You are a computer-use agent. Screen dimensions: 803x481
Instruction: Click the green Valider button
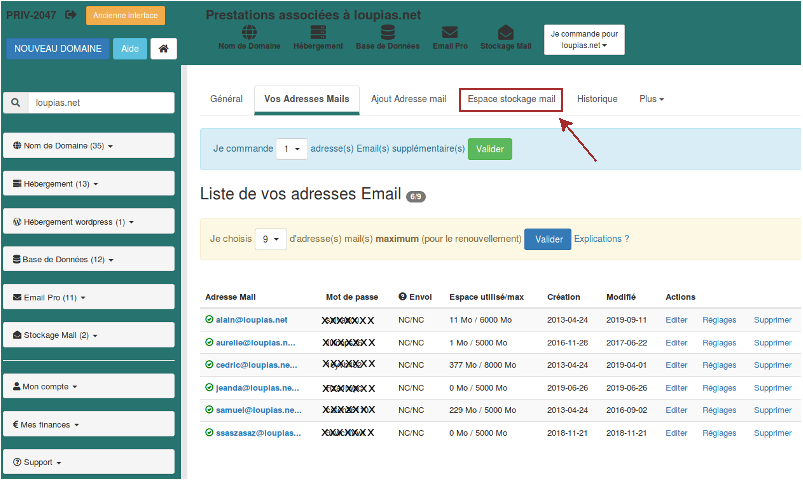(490, 149)
